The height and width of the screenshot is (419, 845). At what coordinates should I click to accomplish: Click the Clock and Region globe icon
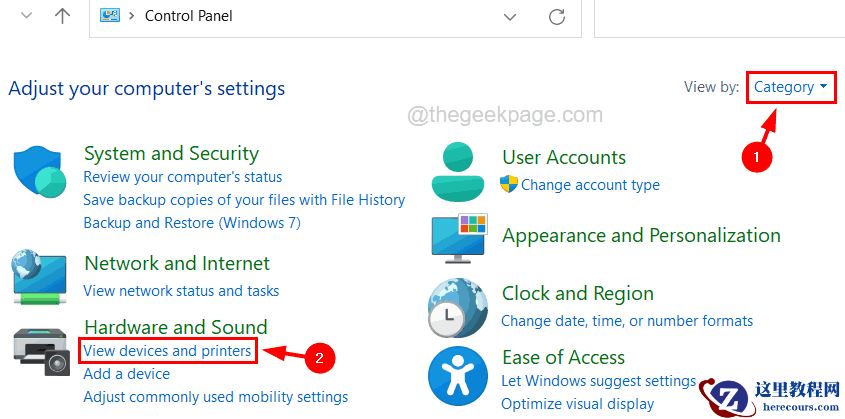tap(457, 307)
